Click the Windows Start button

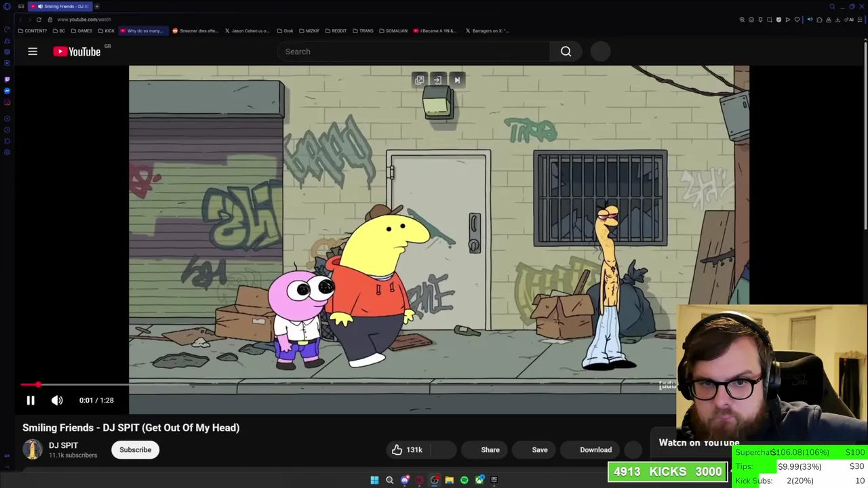(374, 480)
